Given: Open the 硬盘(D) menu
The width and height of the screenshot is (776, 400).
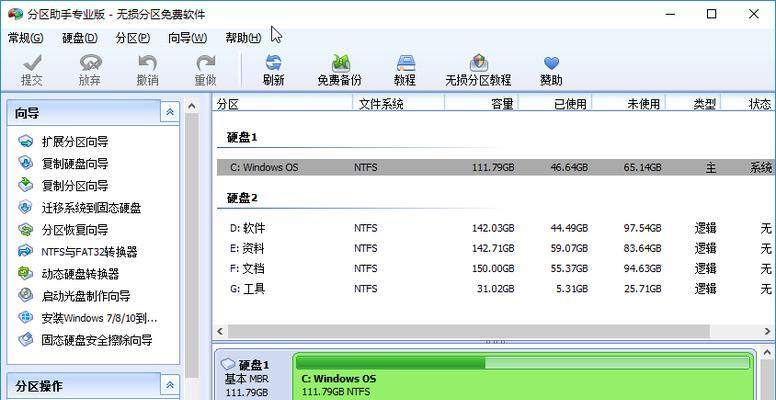Looking at the screenshot, I should (80, 38).
